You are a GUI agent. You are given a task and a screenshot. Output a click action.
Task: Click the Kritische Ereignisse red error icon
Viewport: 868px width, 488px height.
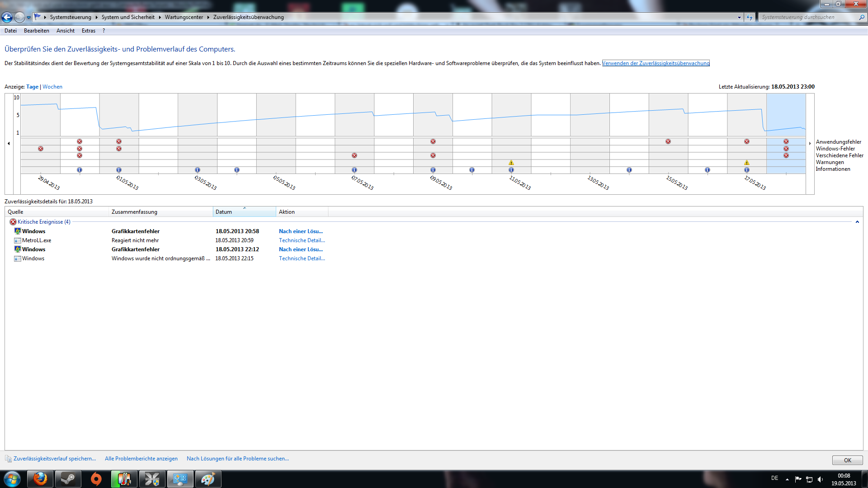point(13,222)
